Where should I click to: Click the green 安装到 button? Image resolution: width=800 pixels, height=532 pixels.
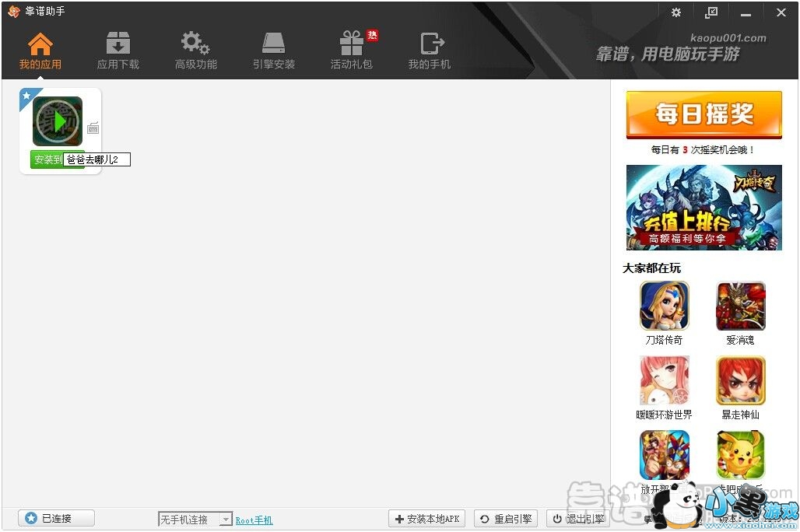click(47, 159)
